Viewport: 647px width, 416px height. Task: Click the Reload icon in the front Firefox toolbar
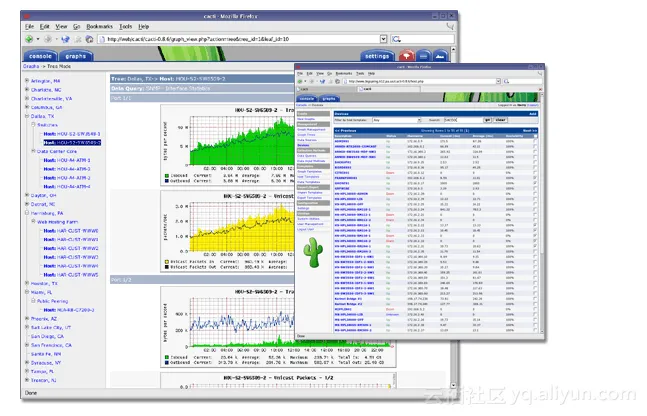tap(322, 81)
